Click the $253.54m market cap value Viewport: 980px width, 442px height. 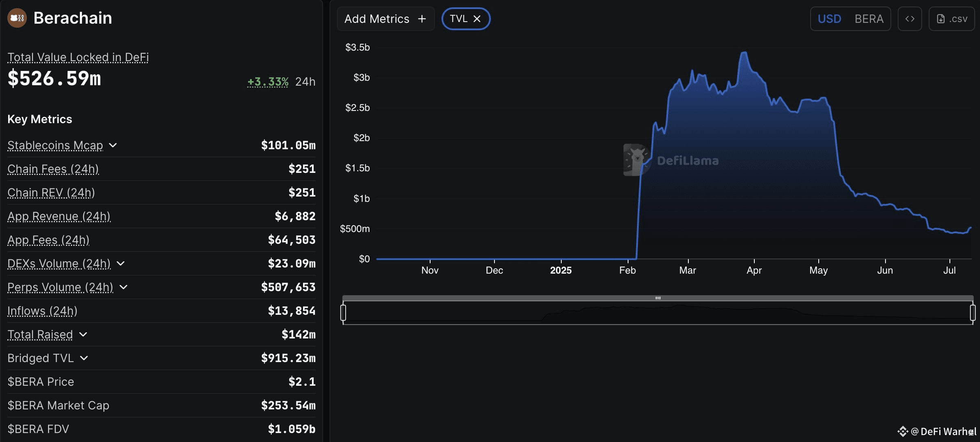tap(288, 405)
